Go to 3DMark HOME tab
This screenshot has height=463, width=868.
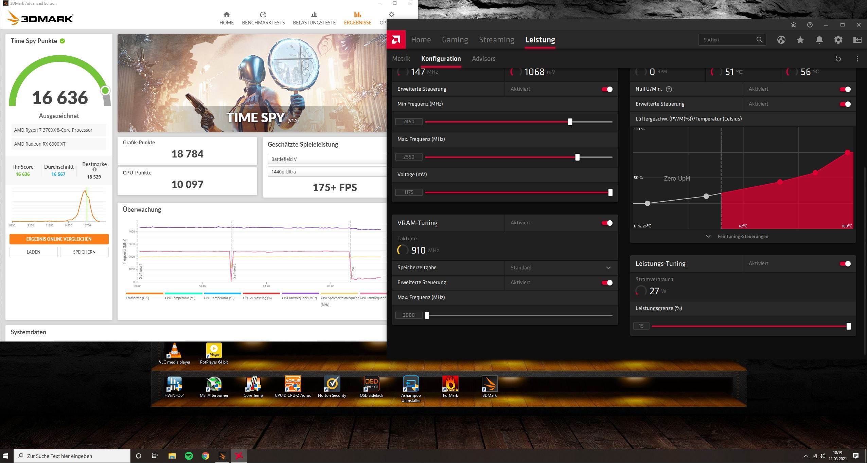227,18
